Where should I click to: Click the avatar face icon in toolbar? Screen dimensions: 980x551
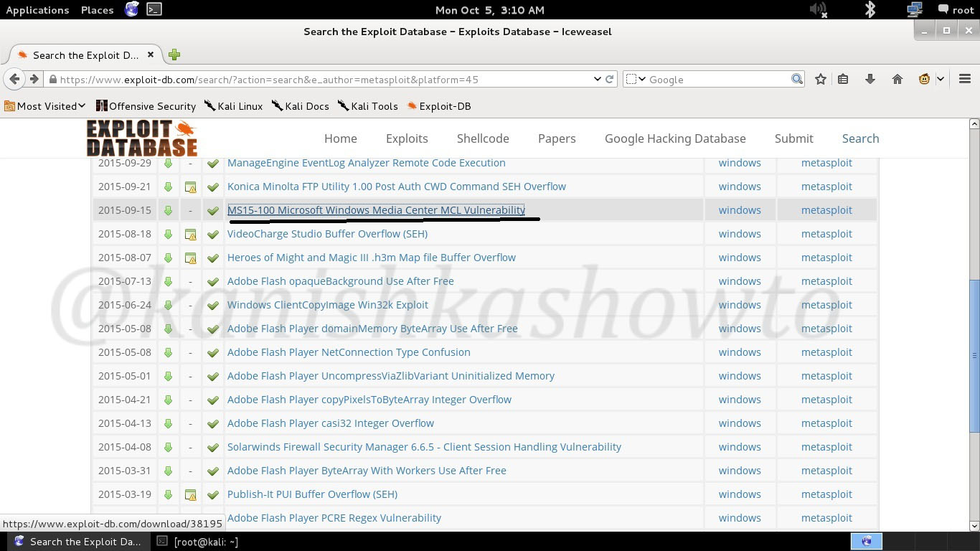click(x=924, y=79)
